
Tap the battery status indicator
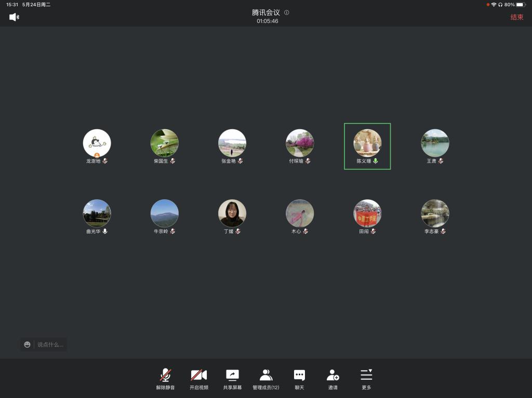coord(521,5)
